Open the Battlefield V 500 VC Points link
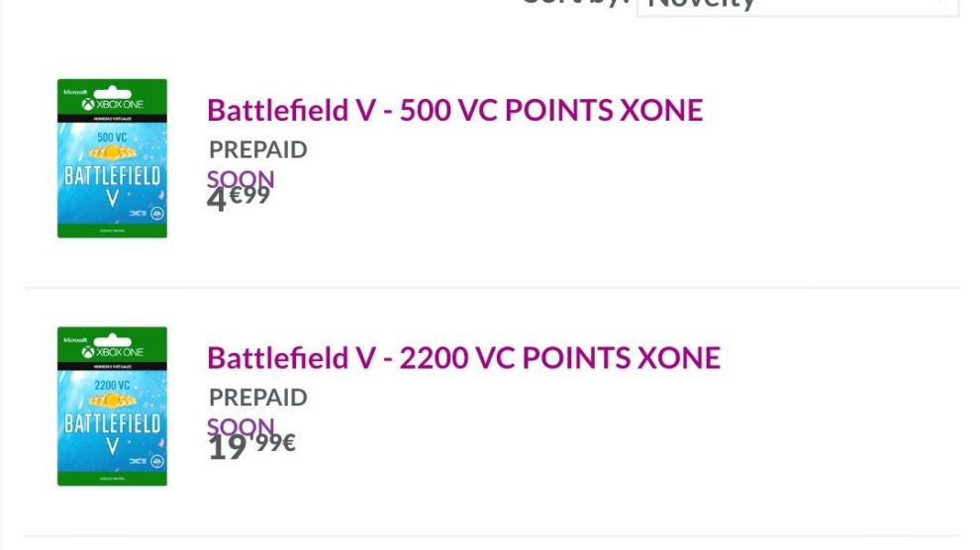 point(454,110)
